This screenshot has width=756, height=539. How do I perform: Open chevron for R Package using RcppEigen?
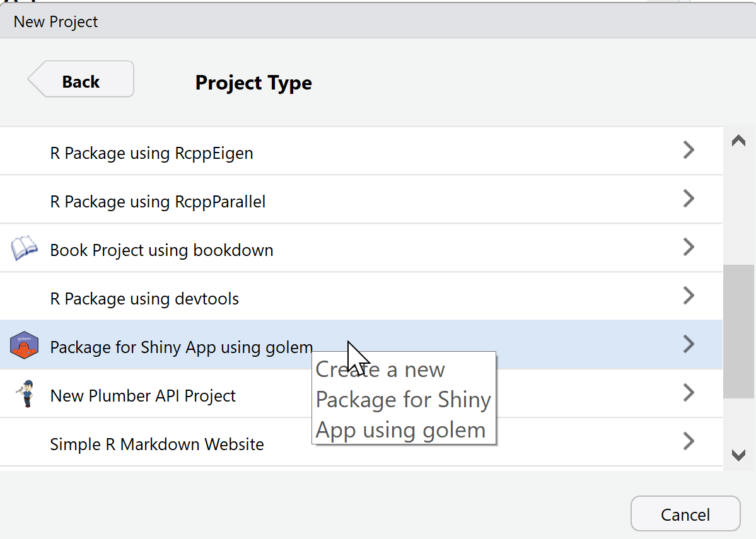689,150
